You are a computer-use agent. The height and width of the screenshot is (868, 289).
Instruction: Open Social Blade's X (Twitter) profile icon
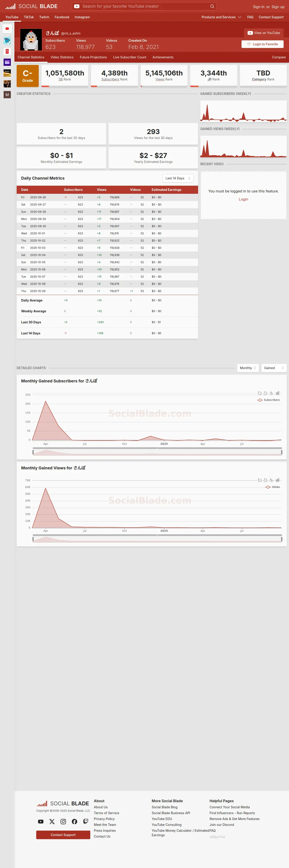point(52,822)
